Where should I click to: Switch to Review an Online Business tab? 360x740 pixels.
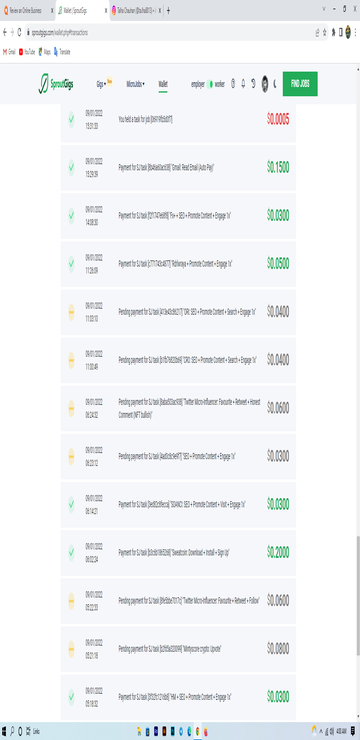tap(27, 10)
